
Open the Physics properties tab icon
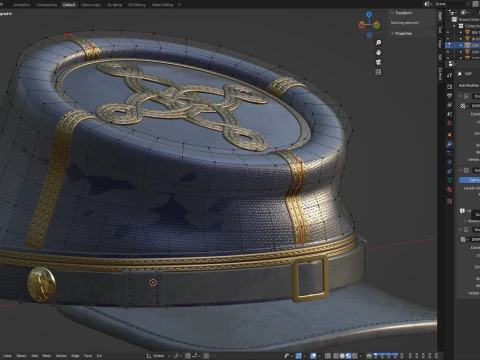[449, 162]
